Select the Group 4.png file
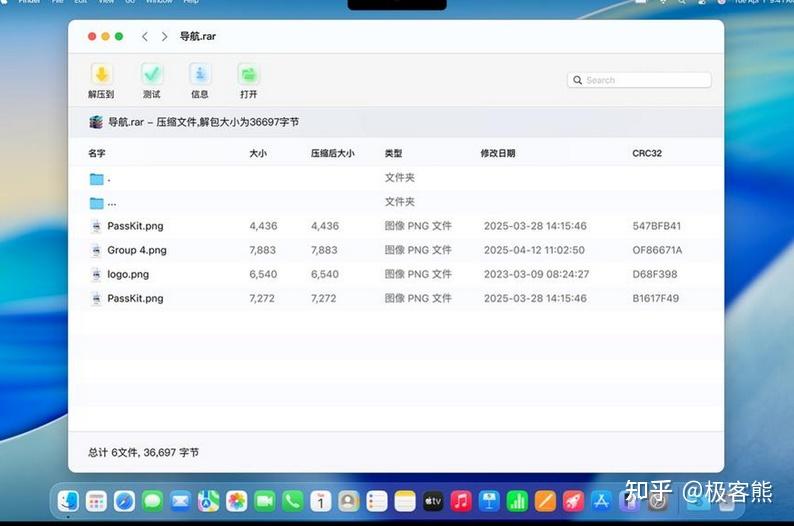 point(395,250)
